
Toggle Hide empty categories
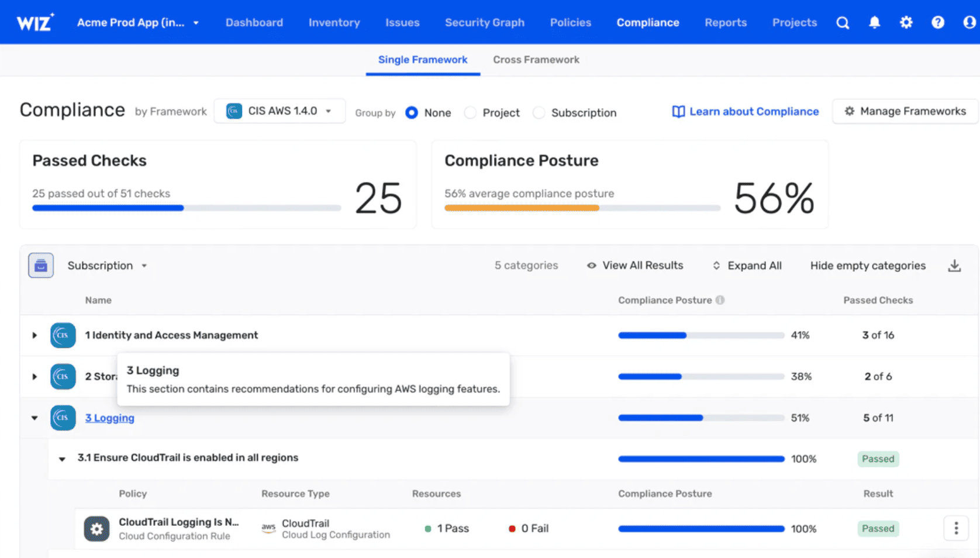868,266
